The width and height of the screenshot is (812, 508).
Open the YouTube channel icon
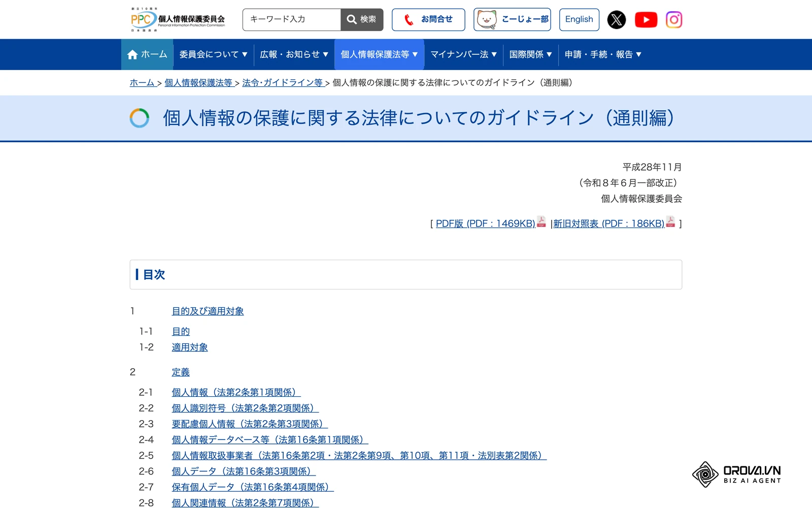coord(646,20)
